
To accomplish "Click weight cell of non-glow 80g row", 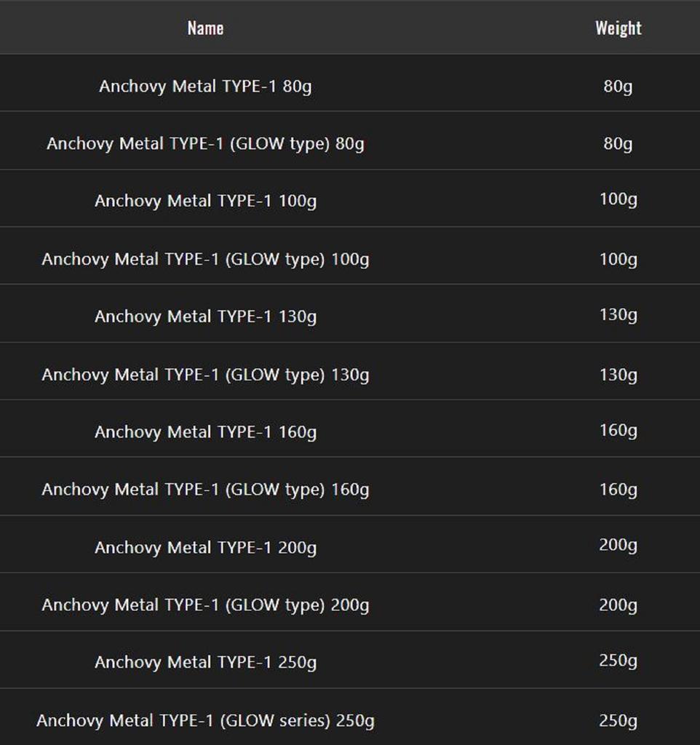I will [618, 86].
